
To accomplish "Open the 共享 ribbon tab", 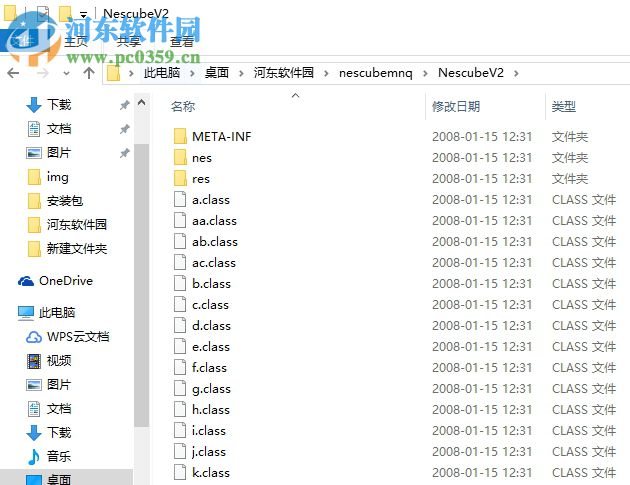I will click(x=129, y=41).
